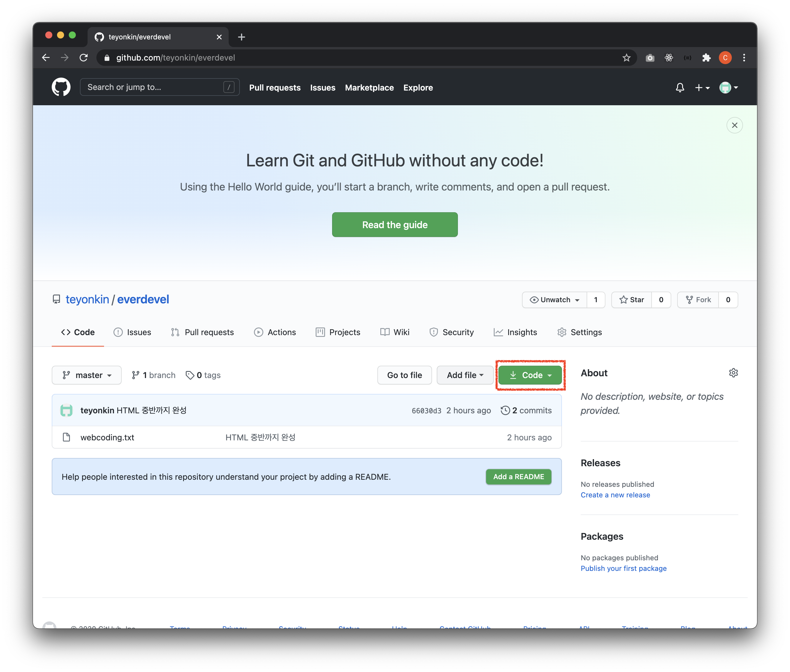This screenshot has height=672, width=790.
Task: Click Add a README button
Action: tap(518, 477)
